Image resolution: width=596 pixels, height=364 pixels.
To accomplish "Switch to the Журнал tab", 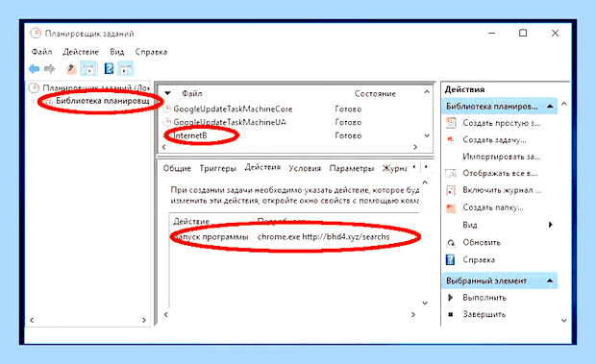I will click(x=394, y=168).
